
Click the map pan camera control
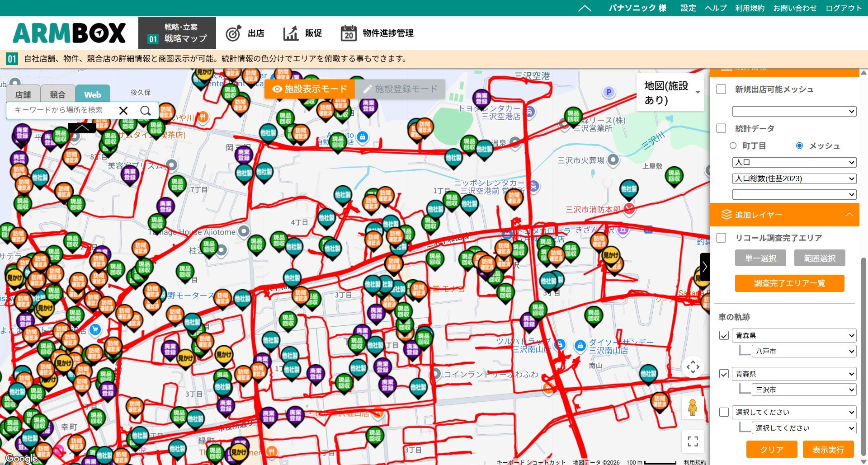(x=693, y=367)
